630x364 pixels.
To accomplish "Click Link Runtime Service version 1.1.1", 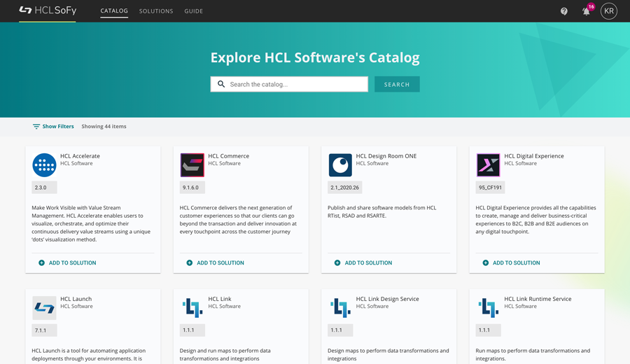I will (x=488, y=330).
